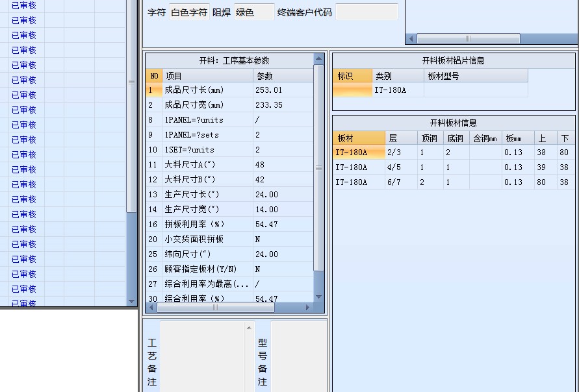Screen dimensions: 579x392
Task: Select the 小交货面积拼板 row
Action: click(229, 239)
